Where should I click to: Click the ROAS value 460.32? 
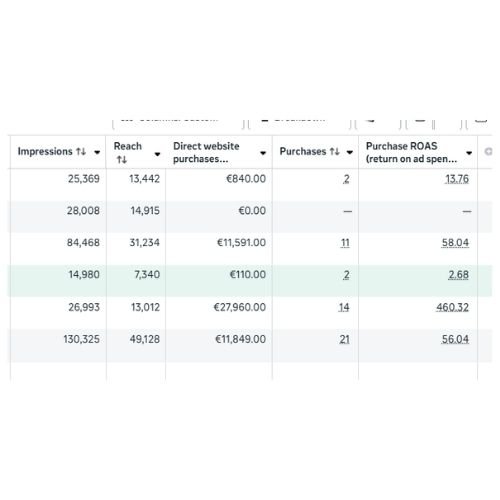point(452,307)
